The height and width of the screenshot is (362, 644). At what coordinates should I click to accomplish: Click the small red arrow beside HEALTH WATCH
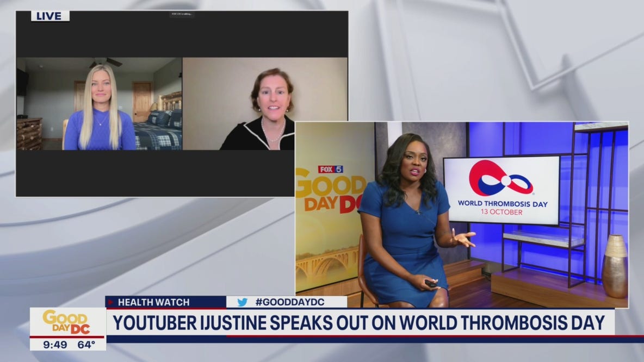110,302
